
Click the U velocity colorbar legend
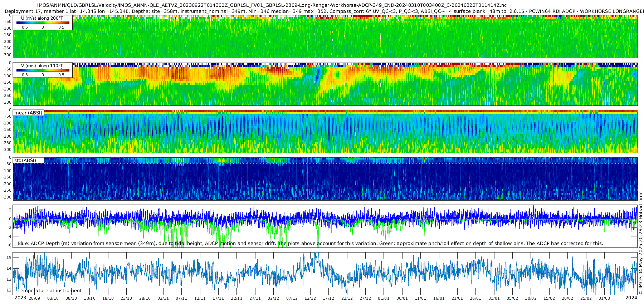click(x=43, y=23)
